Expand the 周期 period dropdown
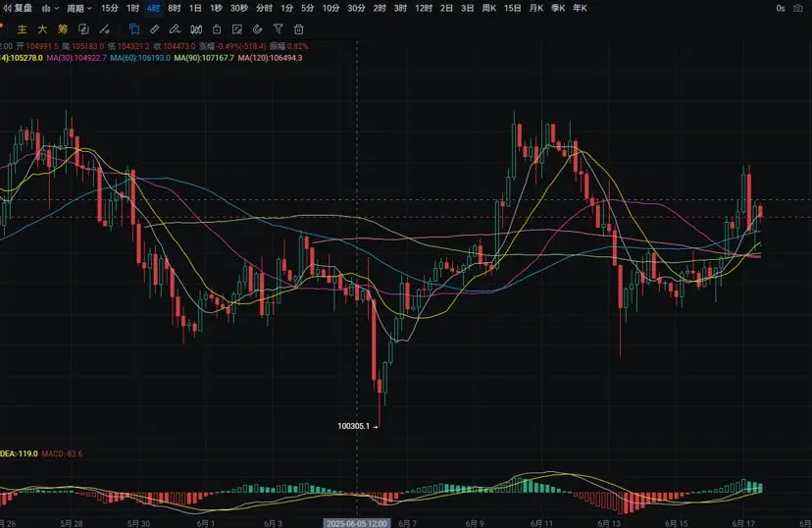Viewport: 812px width, 528px height. (x=78, y=8)
